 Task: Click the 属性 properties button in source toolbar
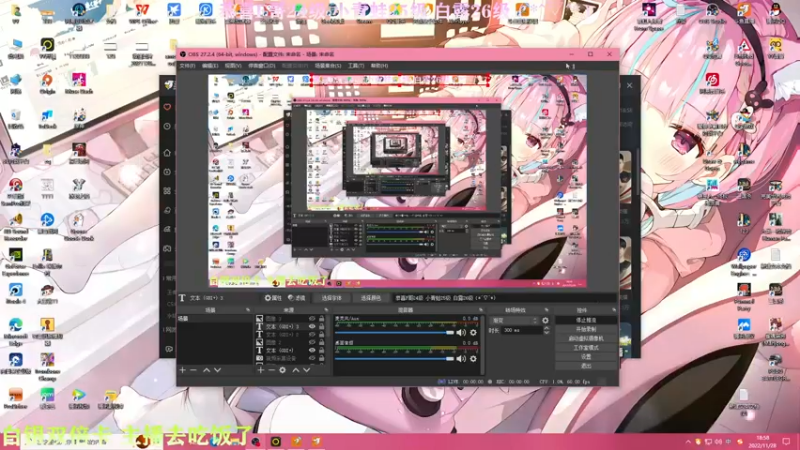273,298
